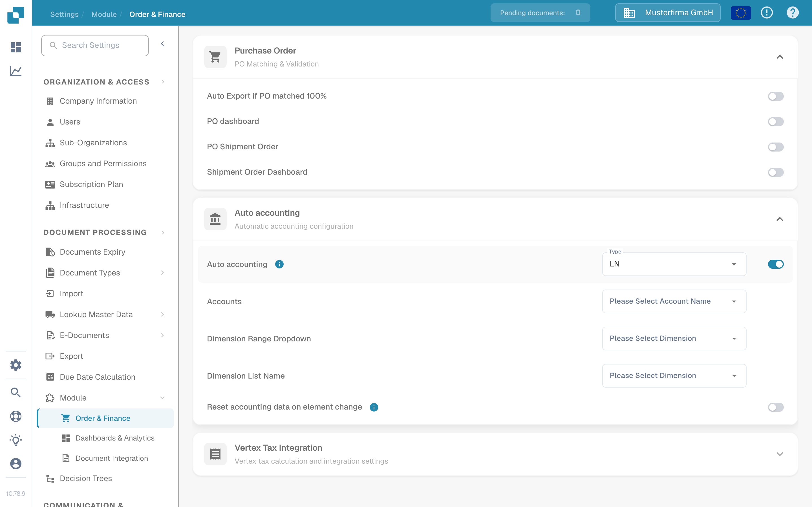Click the Search Settings field
Viewport: 812px width, 507px height.
point(95,45)
